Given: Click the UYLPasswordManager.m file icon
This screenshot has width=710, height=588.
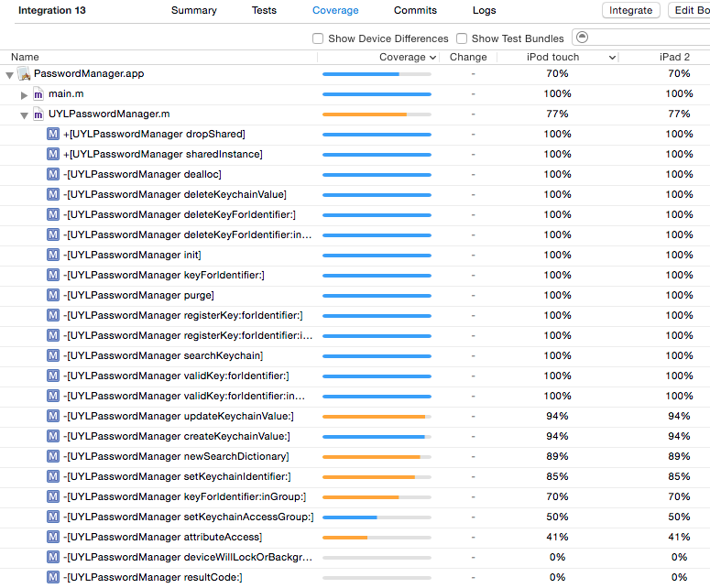Looking at the screenshot, I should coord(38,114).
